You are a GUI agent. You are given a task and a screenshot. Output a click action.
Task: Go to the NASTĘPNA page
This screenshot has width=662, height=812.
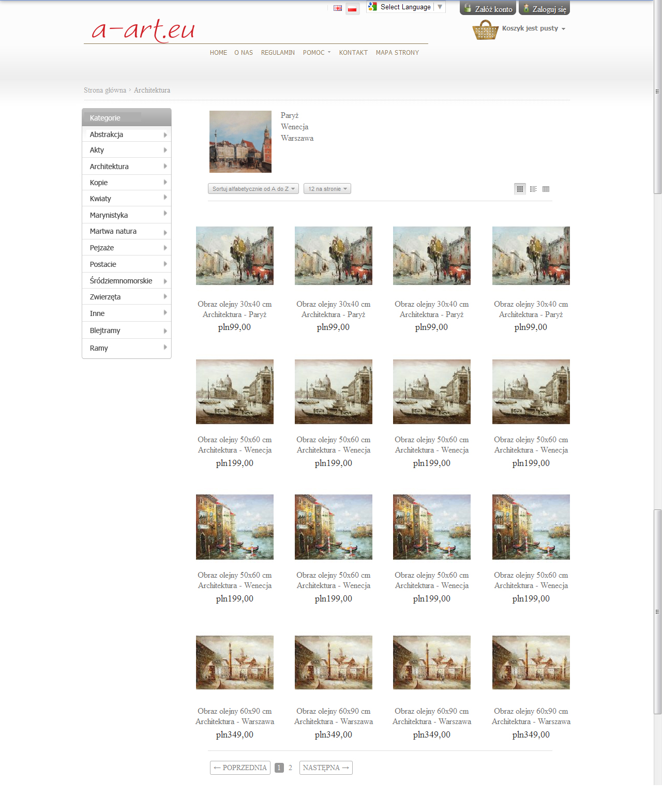point(325,768)
